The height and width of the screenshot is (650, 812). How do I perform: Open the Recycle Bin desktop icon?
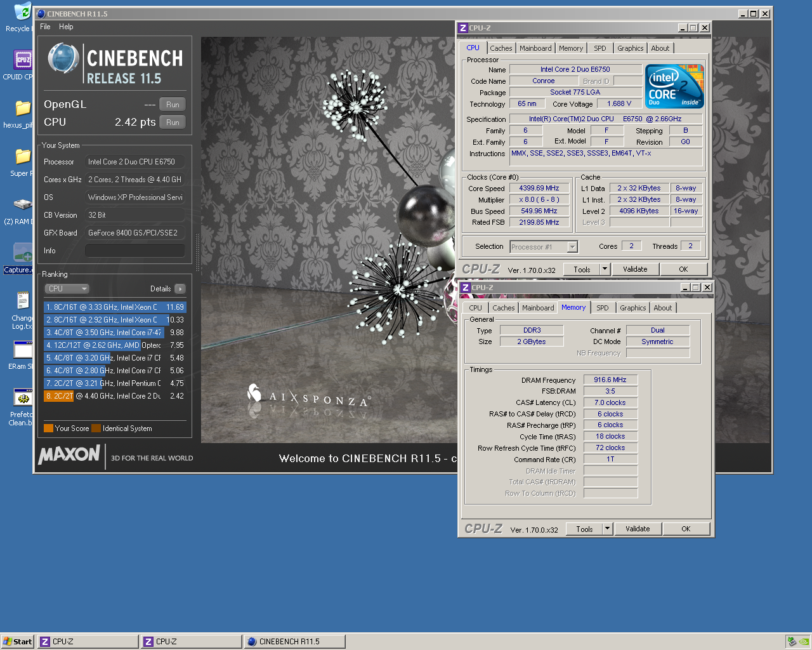(22, 12)
